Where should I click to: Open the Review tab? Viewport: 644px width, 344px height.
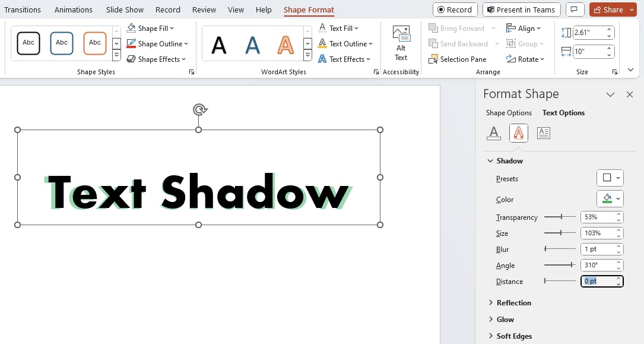[204, 10]
